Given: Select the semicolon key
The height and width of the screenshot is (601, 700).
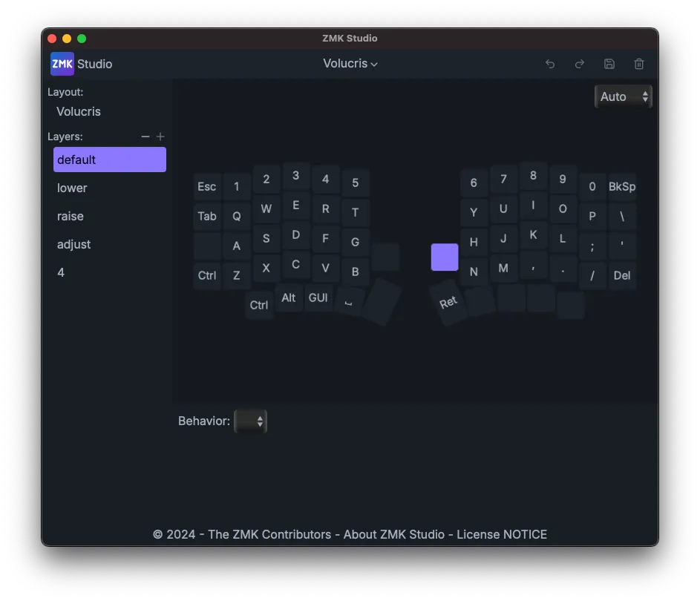Looking at the screenshot, I should 592,246.
